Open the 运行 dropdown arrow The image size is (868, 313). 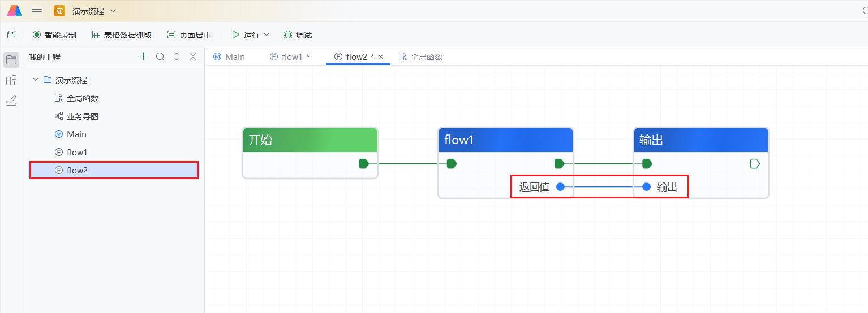pos(267,35)
